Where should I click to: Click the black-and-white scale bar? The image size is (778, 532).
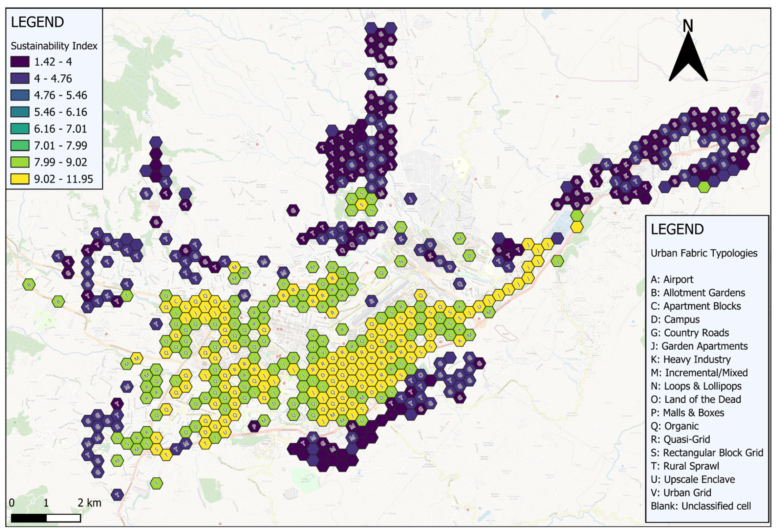46,518
